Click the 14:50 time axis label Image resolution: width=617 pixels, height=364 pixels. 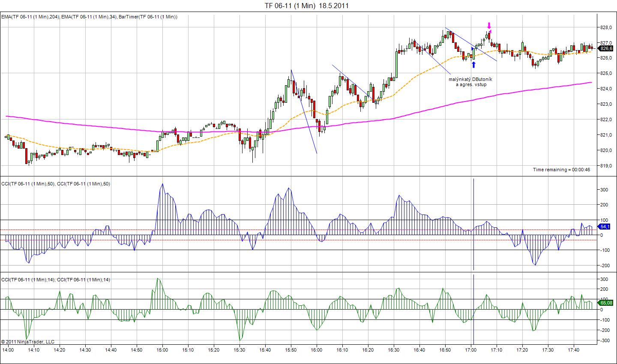click(x=137, y=350)
